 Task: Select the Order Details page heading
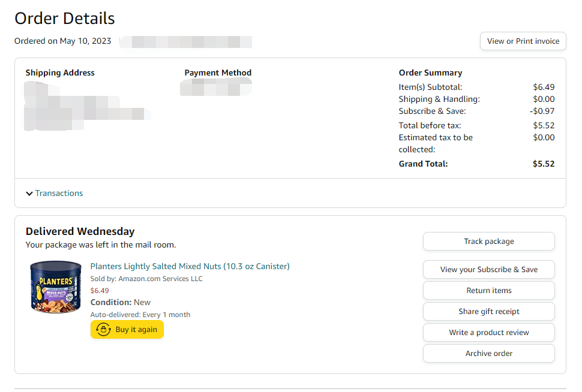[x=64, y=19]
